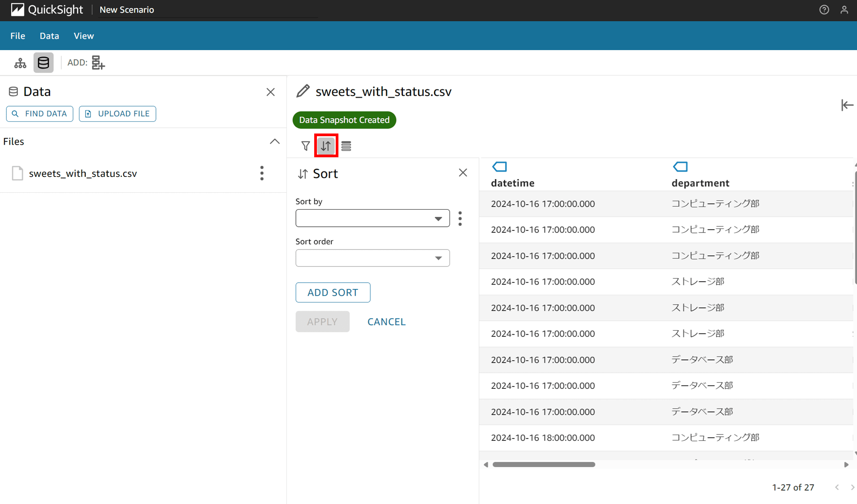The height and width of the screenshot is (504, 857).
Task: Go to the previous page arrow
Action: [837, 487]
